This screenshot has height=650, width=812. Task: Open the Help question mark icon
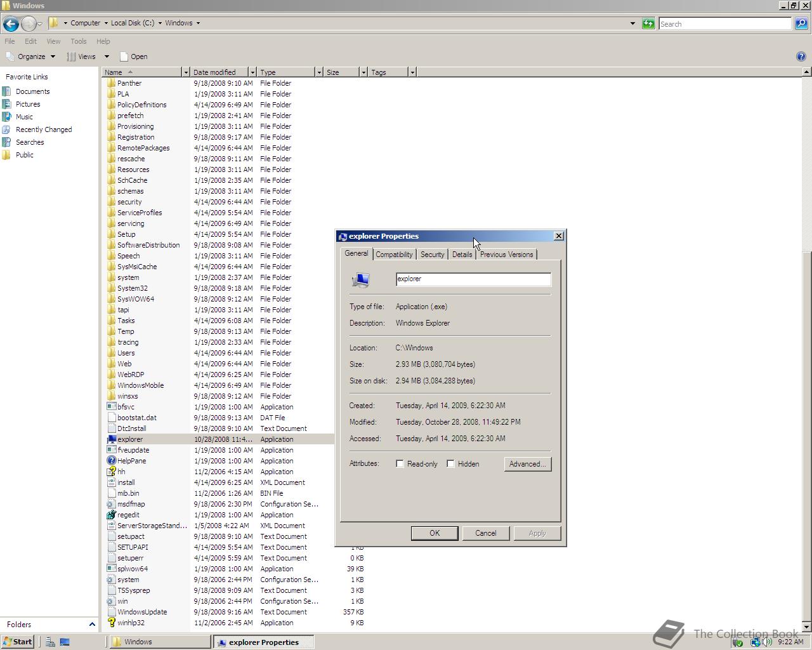801,56
